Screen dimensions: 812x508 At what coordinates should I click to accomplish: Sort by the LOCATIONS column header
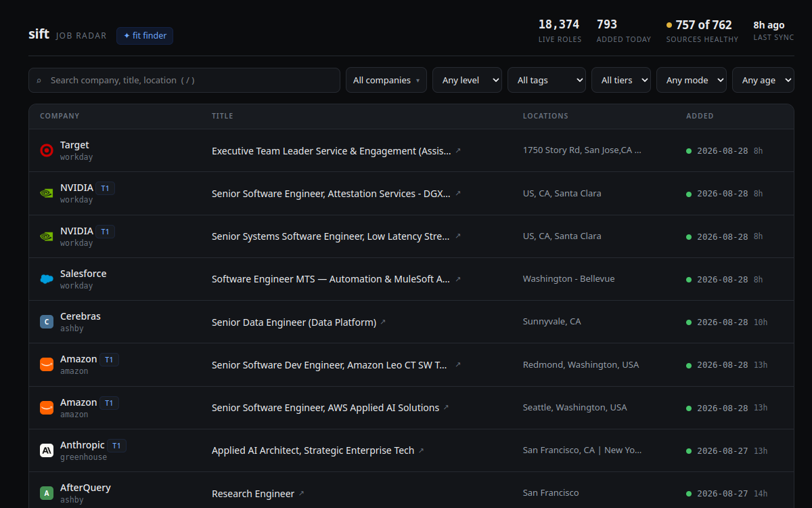pyautogui.click(x=545, y=116)
